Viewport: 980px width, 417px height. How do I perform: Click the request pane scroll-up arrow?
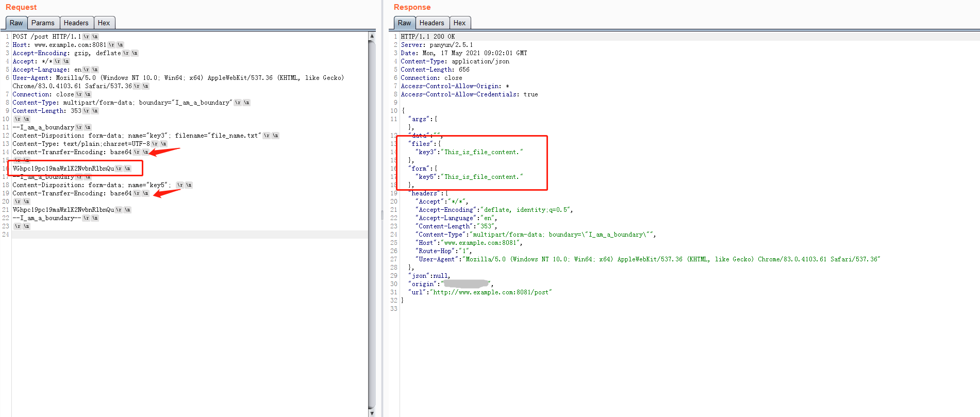pos(372,36)
